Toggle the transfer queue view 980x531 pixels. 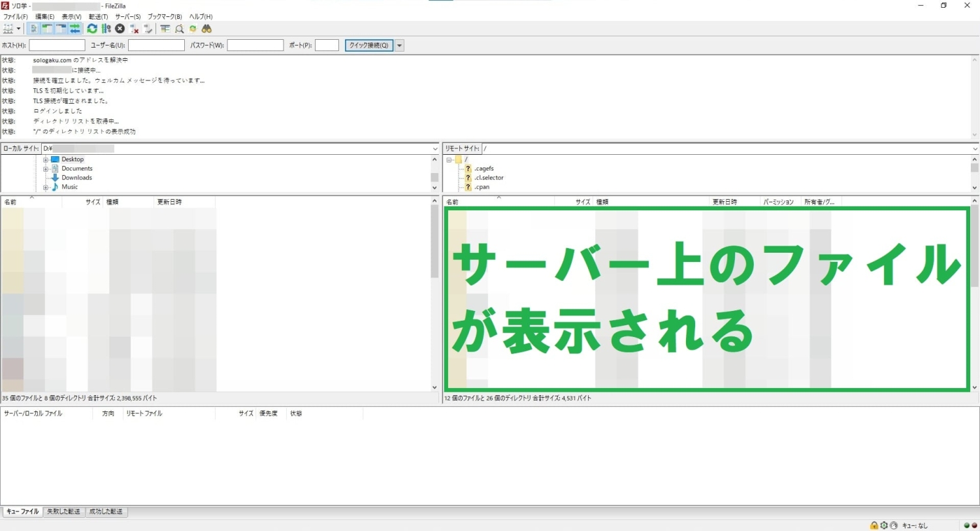75,29
